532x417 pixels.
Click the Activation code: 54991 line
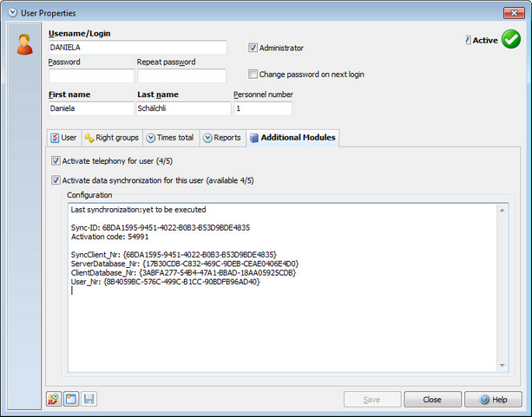(x=109, y=237)
